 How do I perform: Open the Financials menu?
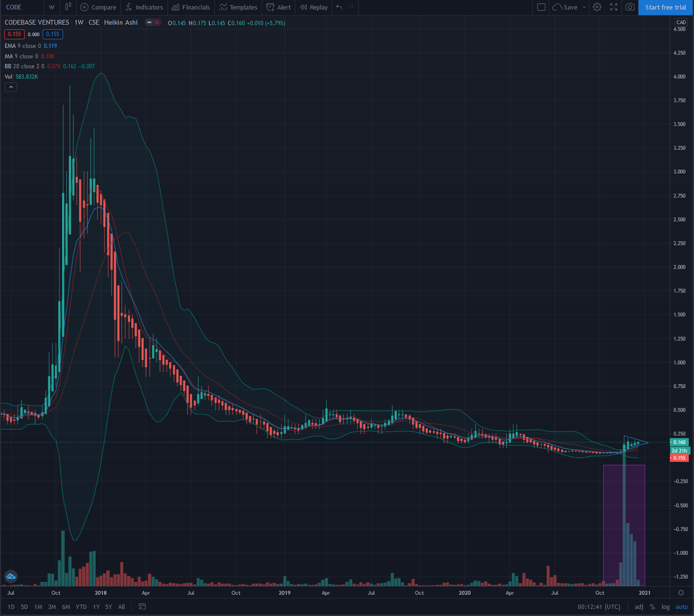(191, 7)
